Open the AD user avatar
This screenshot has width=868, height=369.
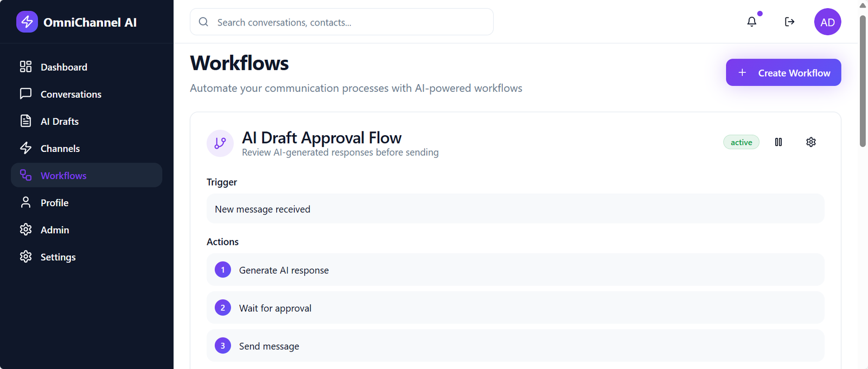pos(827,22)
